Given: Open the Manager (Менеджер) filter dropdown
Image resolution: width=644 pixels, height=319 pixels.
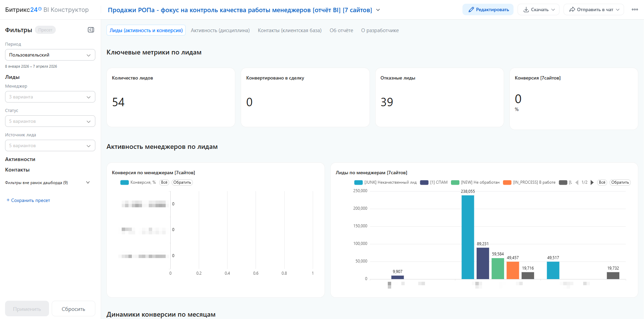Looking at the screenshot, I should pos(50,97).
